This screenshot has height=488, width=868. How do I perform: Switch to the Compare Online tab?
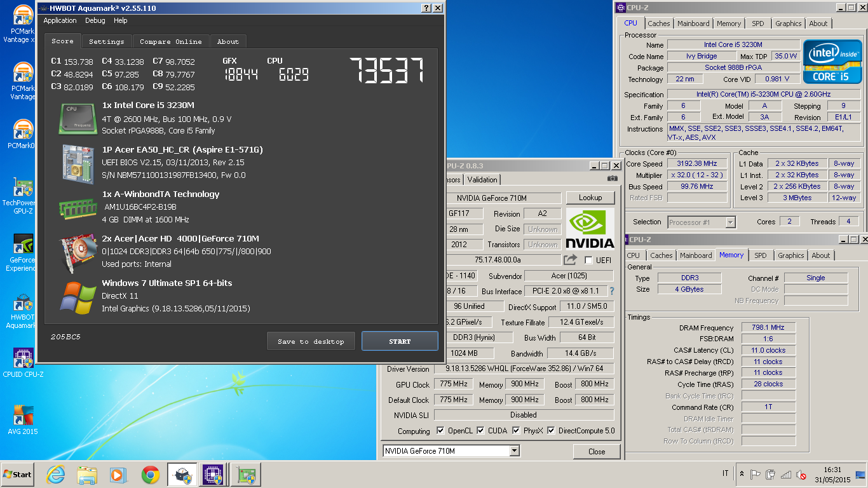click(x=171, y=41)
